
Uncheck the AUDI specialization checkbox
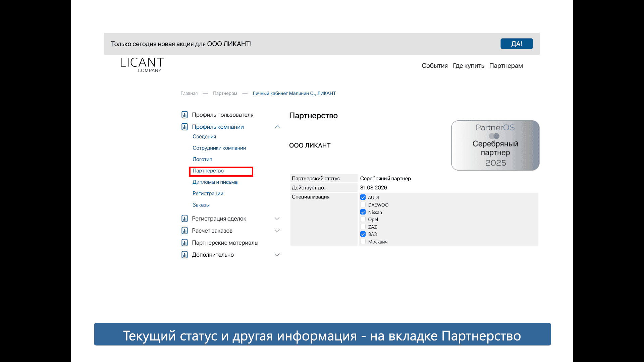pos(363,197)
